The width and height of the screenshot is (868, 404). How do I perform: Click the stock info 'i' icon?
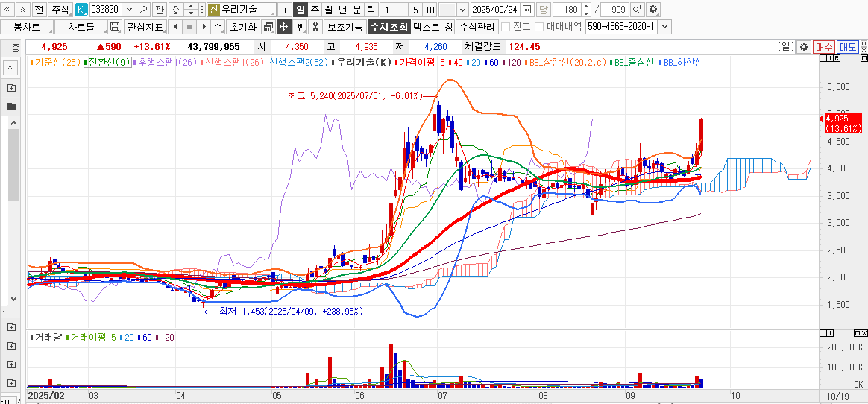tap(285, 10)
